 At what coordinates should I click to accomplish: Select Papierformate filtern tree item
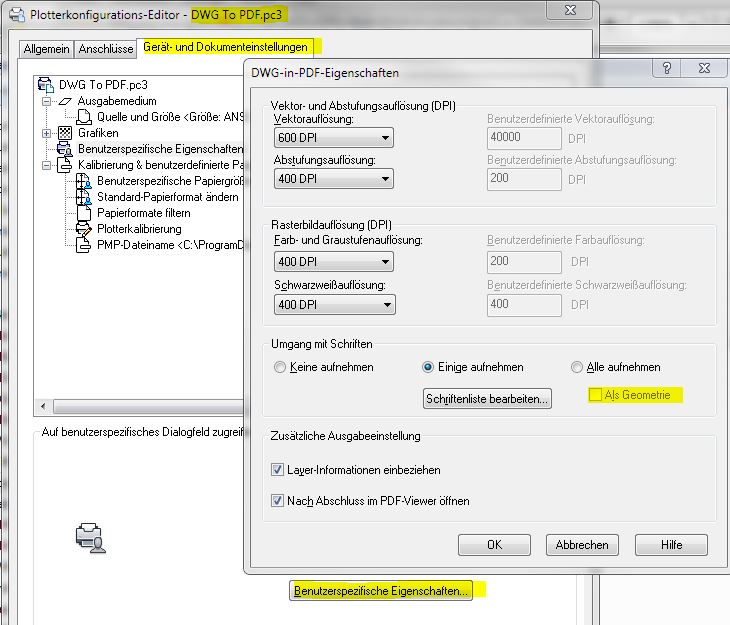(x=143, y=213)
